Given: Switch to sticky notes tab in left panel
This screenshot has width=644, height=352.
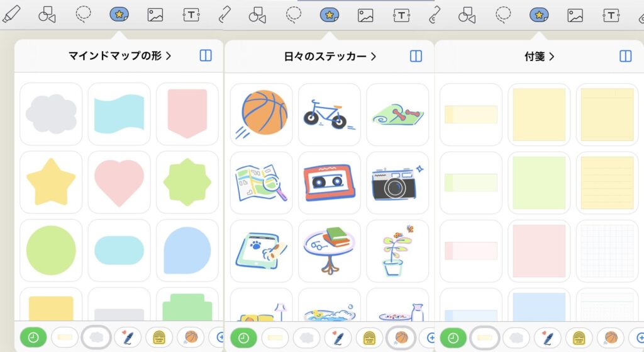Looking at the screenshot, I should point(65,338).
